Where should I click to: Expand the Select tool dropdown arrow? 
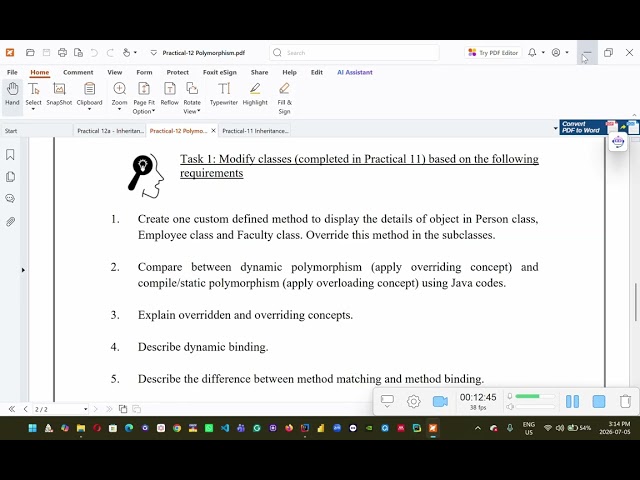[33, 109]
